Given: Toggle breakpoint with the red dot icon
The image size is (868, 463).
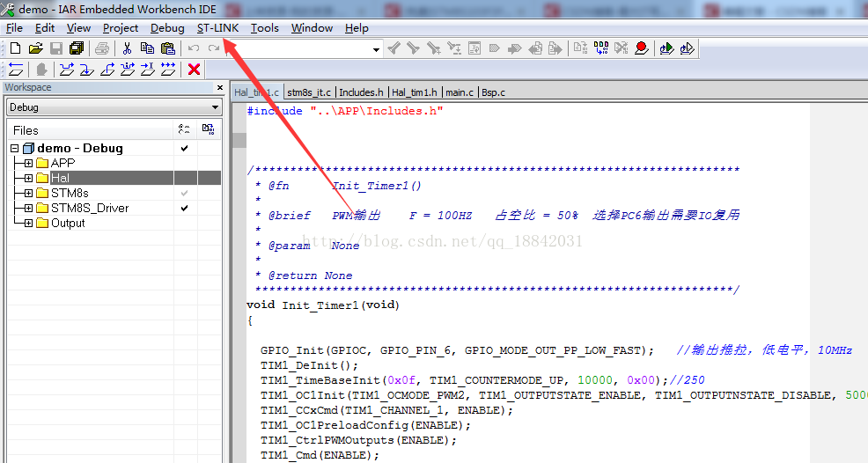Looking at the screenshot, I should pyautogui.click(x=642, y=48).
